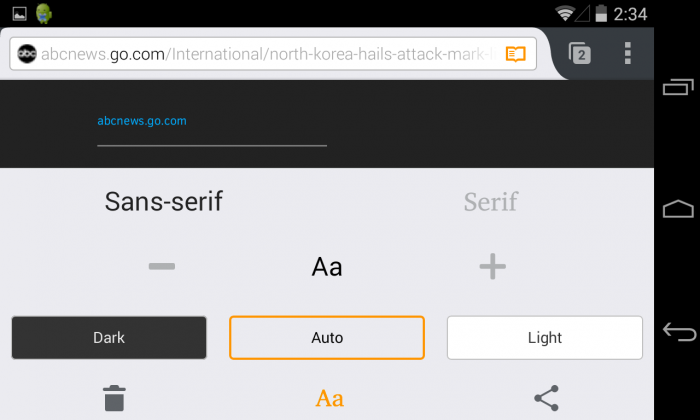Tap the Android back navigation button

click(x=679, y=332)
